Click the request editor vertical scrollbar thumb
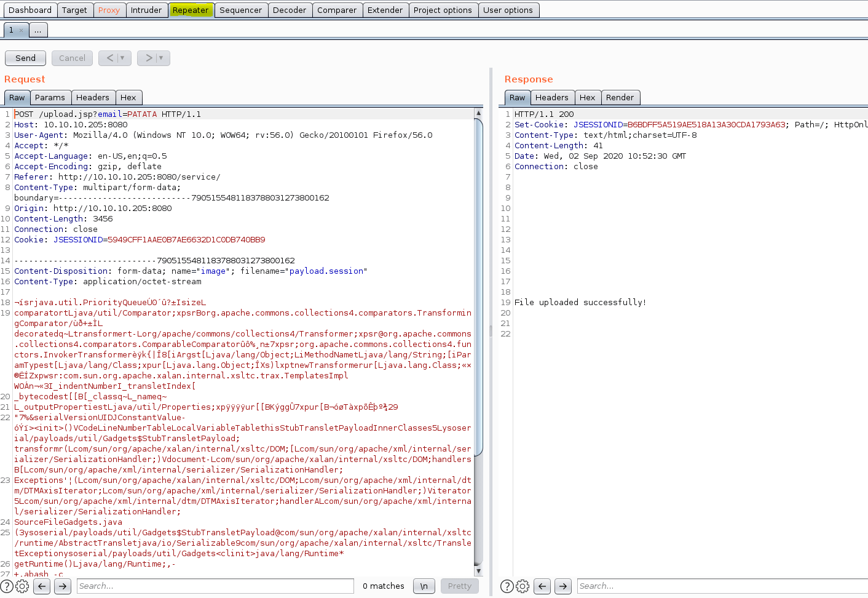This screenshot has width=868, height=598. pos(479,286)
